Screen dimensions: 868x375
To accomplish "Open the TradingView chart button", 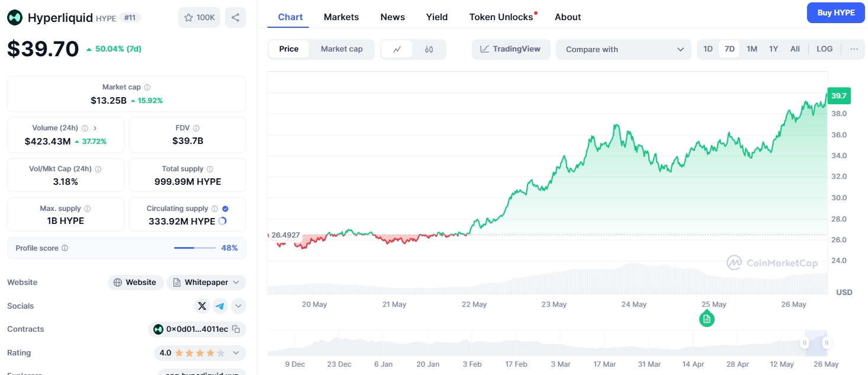I will pyautogui.click(x=511, y=49).
